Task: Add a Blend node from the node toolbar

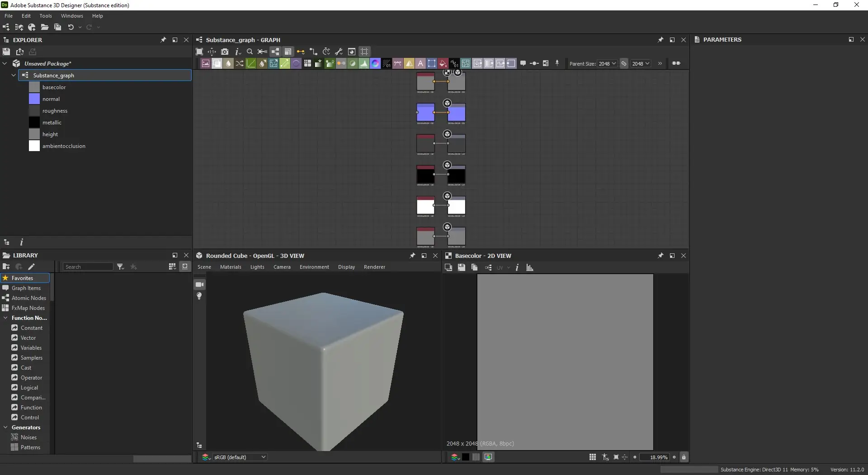Action: (x=217, y=63)
